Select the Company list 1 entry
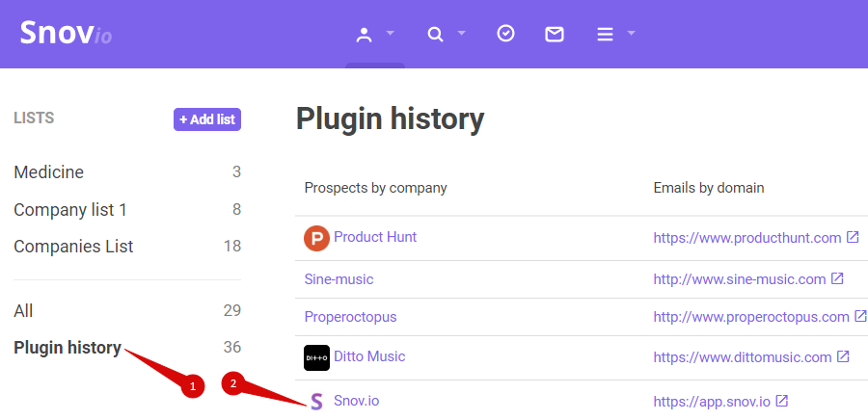This screenshot has width=868, height=420. 70,210
